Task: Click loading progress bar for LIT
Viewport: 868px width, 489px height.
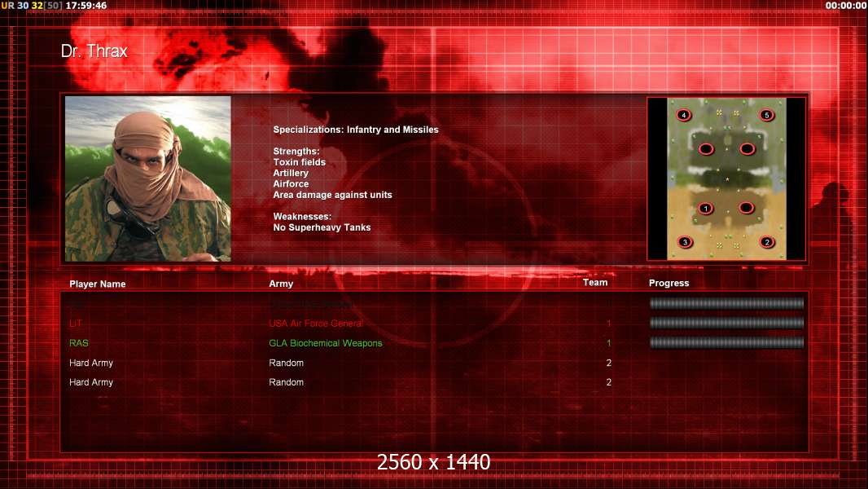Action: pyautogui.click(x=726, y=323)
